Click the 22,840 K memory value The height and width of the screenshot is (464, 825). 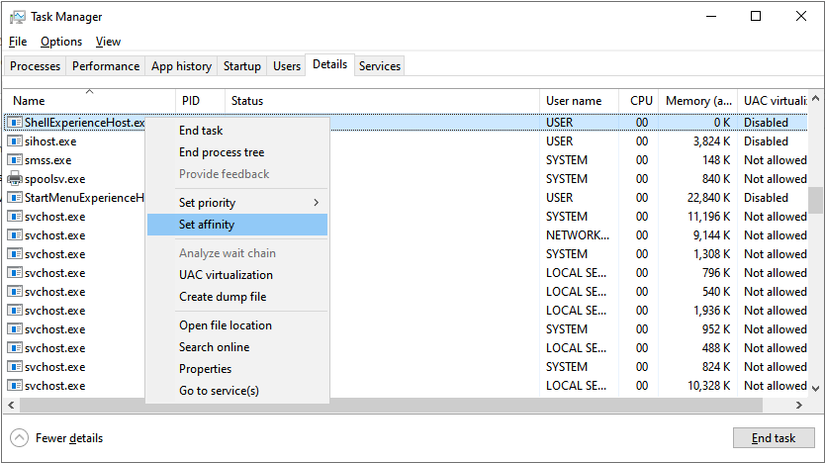click(708, 198)
